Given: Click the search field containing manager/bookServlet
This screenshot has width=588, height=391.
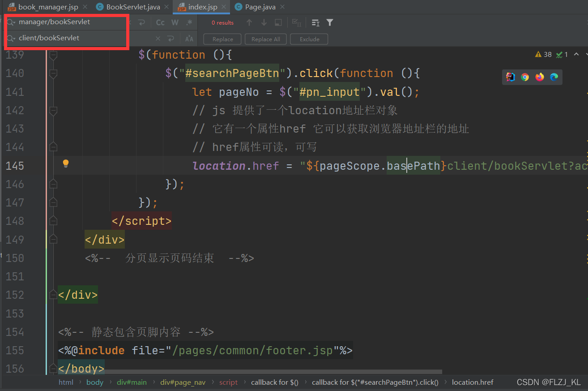Looking at the screenshot, I should click(x=67, y=22).
